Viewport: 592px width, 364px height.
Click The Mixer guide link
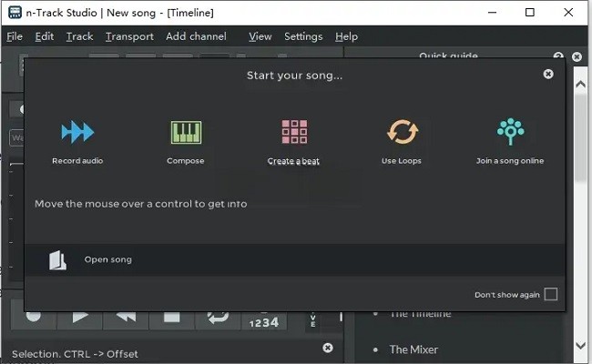413,349
